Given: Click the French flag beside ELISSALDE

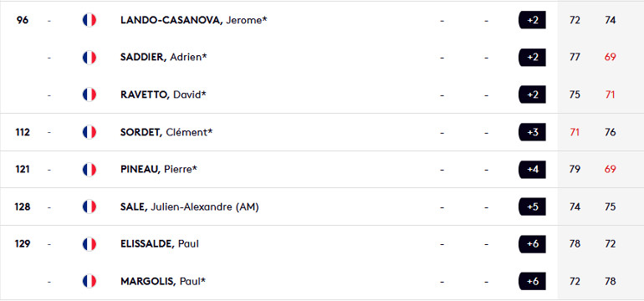Looking at the screenshot, I should [89, 244].
